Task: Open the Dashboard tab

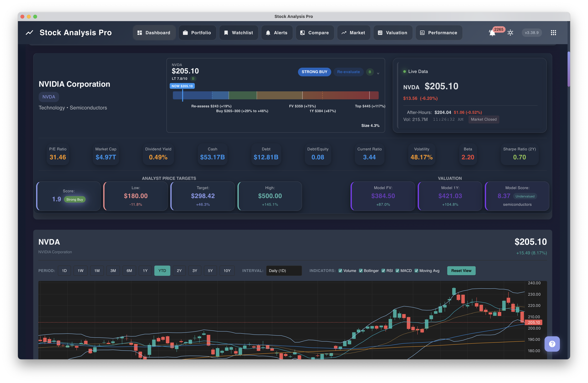Action: pos(154,33)
